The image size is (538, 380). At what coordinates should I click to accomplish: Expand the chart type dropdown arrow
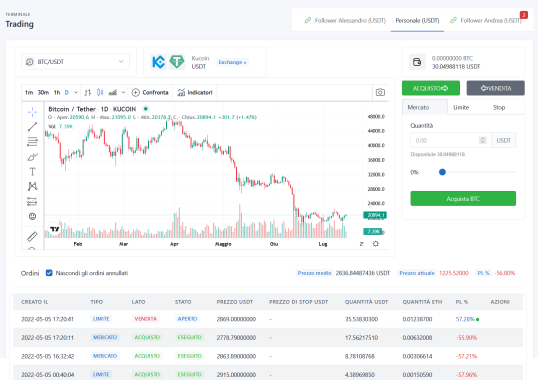(x=123, y=92)
